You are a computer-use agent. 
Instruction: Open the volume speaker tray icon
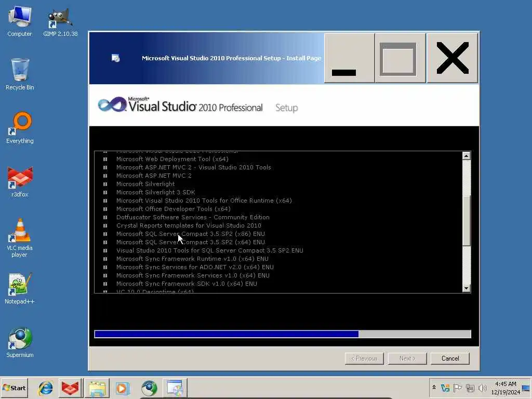[x=482, y=388]
